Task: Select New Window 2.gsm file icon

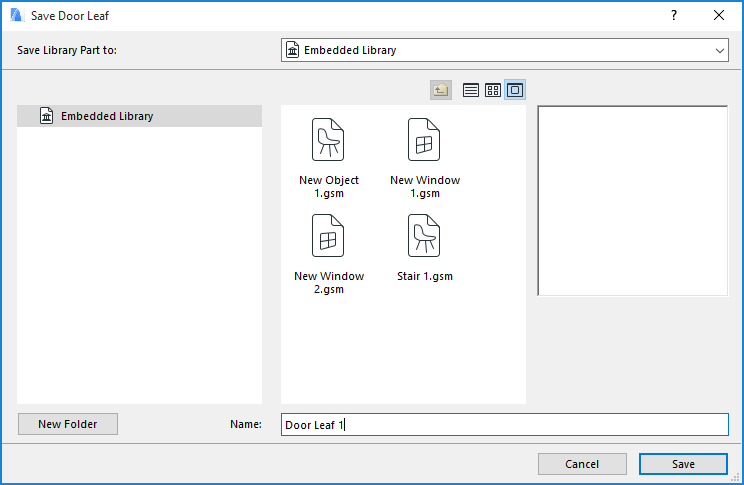Action: click(328, 235)
